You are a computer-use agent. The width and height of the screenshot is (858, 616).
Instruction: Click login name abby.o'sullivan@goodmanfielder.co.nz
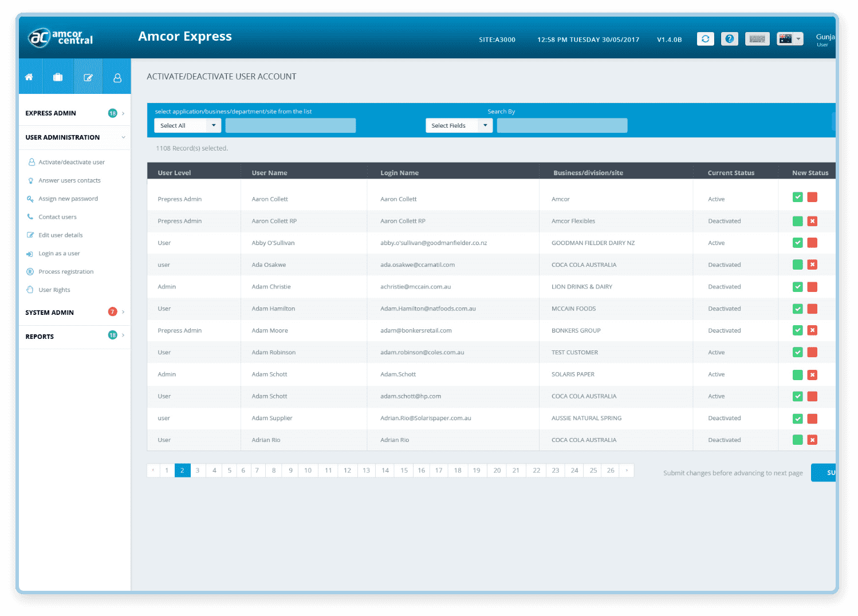[x=434, y=243]
